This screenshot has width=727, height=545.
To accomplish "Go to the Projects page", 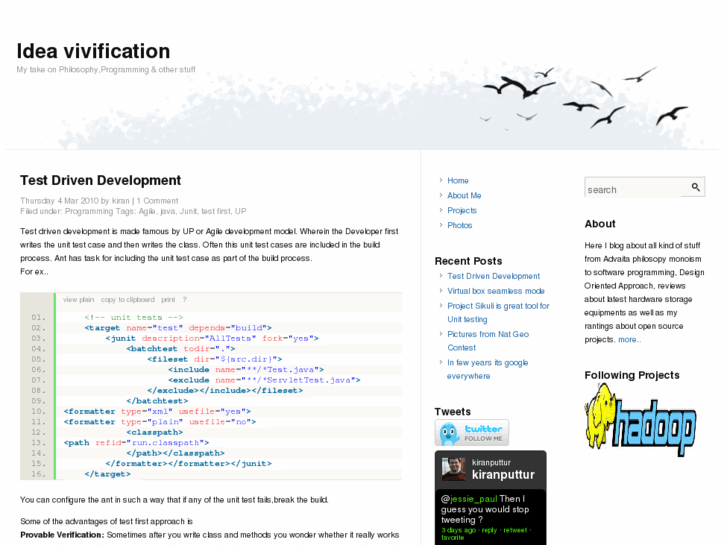I will tap(462, 210).
